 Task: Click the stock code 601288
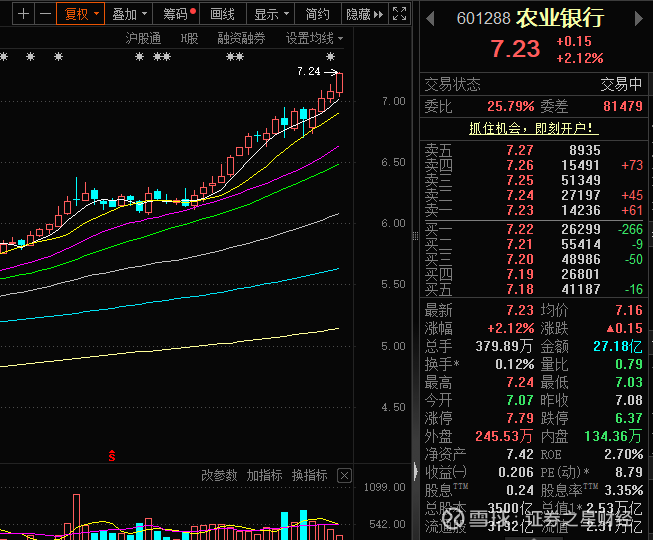(x=483, y=18)
